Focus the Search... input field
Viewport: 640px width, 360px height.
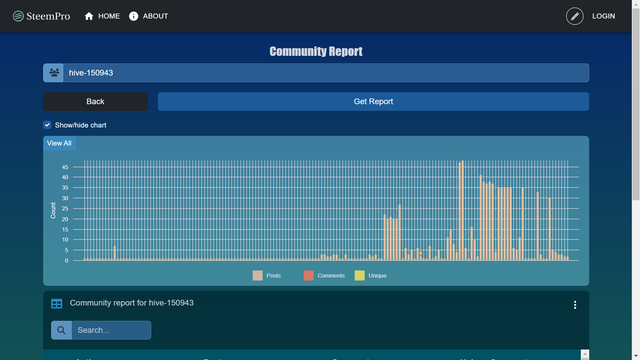click(x=111, y=330)
